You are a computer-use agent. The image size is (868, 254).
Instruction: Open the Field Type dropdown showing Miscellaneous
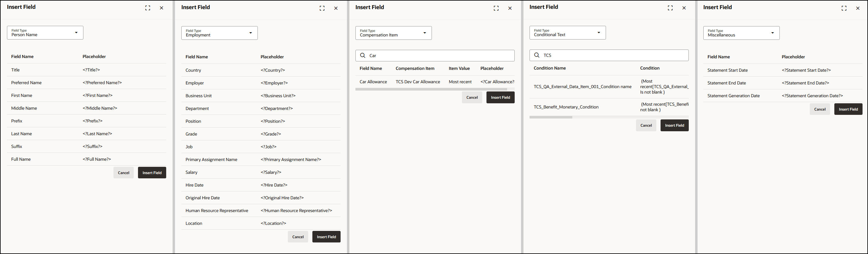pos(741,33)
